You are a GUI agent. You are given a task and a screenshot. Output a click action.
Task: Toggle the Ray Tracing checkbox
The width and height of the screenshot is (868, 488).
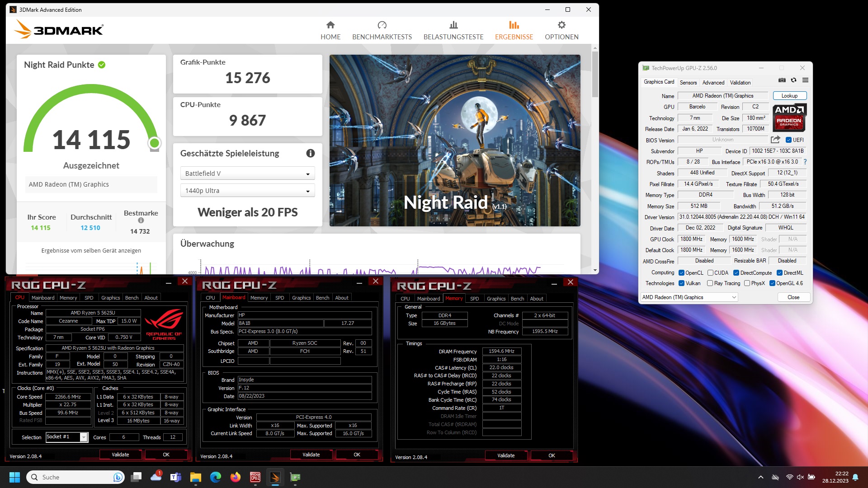(710, 283)
